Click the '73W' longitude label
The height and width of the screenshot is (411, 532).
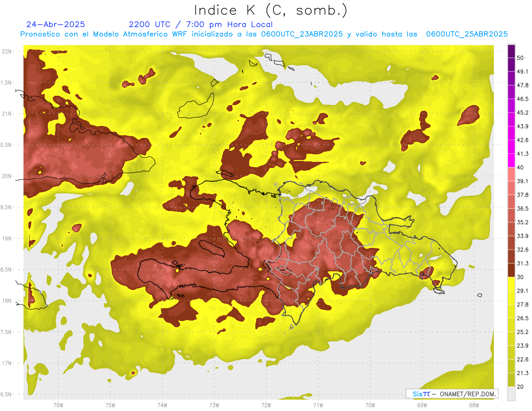point(214,405)
